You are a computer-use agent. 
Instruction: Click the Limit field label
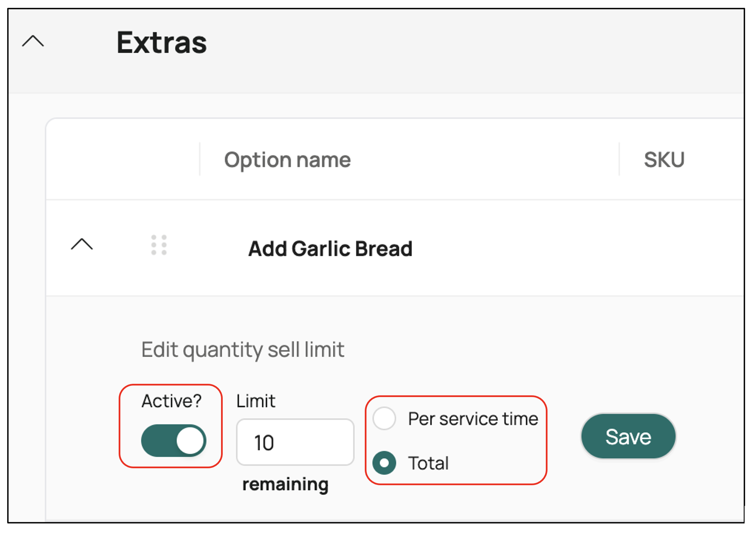(256, 401)
